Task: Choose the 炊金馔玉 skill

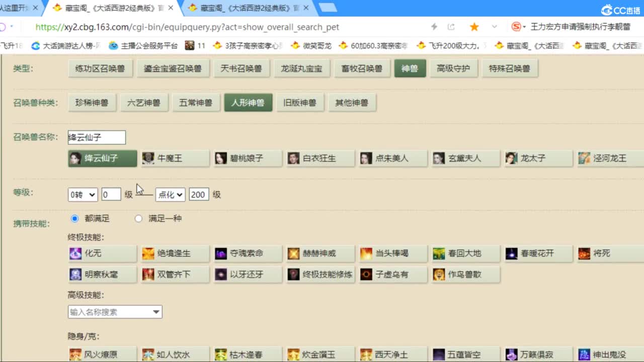Action: [x=320, y=354]
